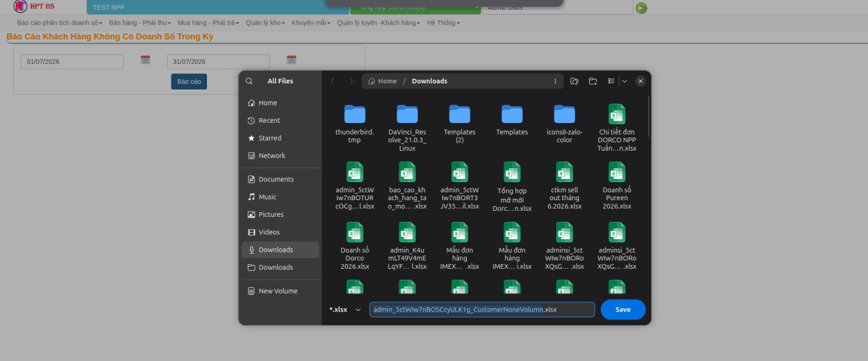Screen dimensions: 868x361
Task: Click the Báo cáo button on the report page
Action: coord(189,81)
